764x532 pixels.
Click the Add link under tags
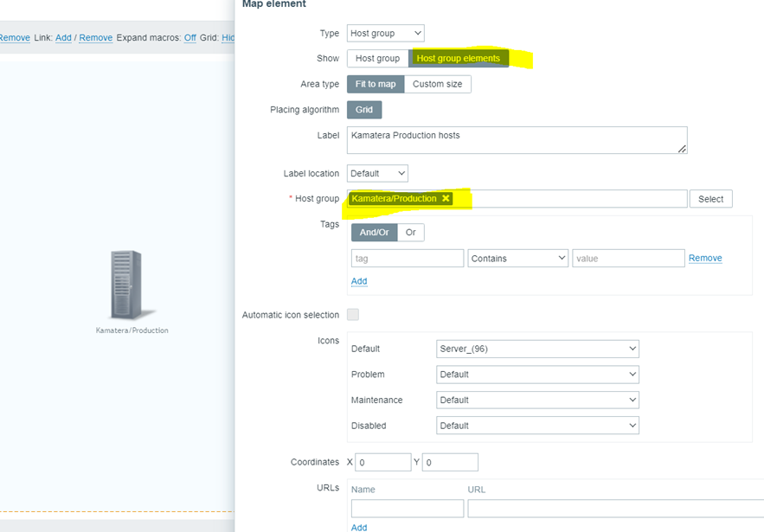(359, 281)
